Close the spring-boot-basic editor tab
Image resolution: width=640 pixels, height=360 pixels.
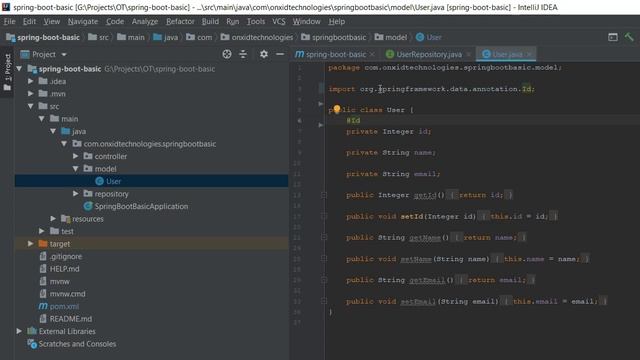click(x=372, y=54)
